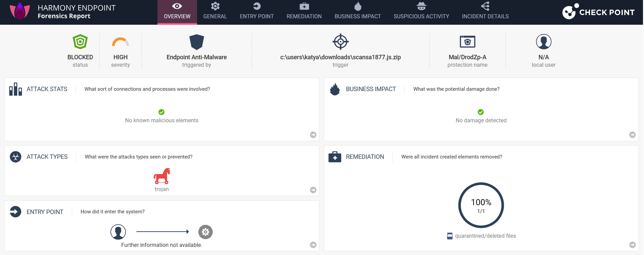Click the green check above No damage detected

481,112
